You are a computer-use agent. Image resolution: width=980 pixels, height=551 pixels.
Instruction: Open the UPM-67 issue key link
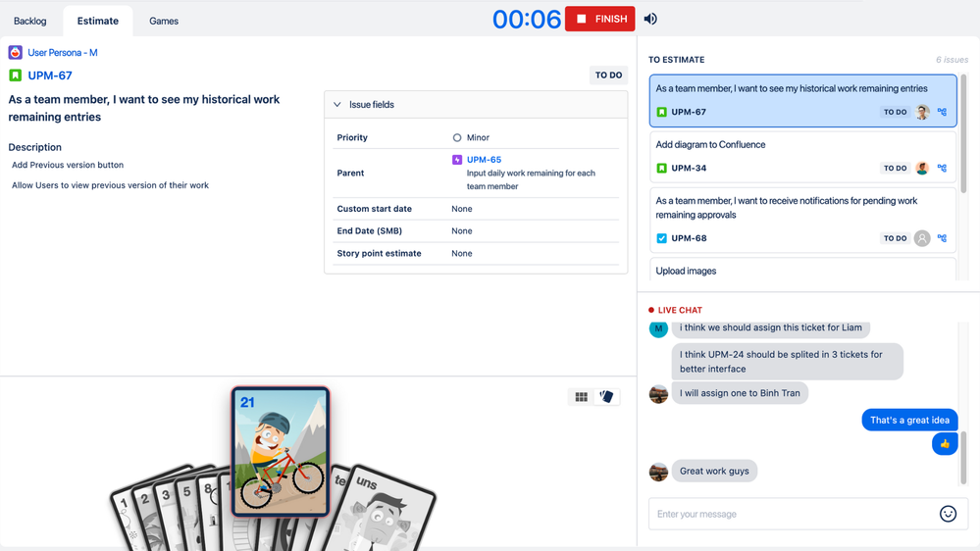tap(50, 75)
